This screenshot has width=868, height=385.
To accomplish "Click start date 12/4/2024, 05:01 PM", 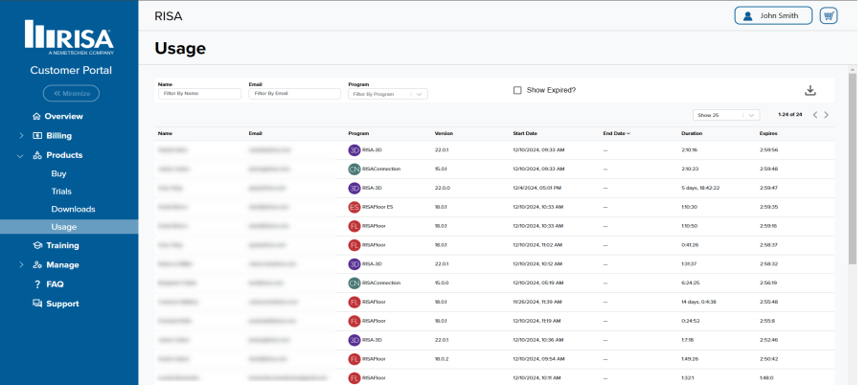I will coord(537,188).
